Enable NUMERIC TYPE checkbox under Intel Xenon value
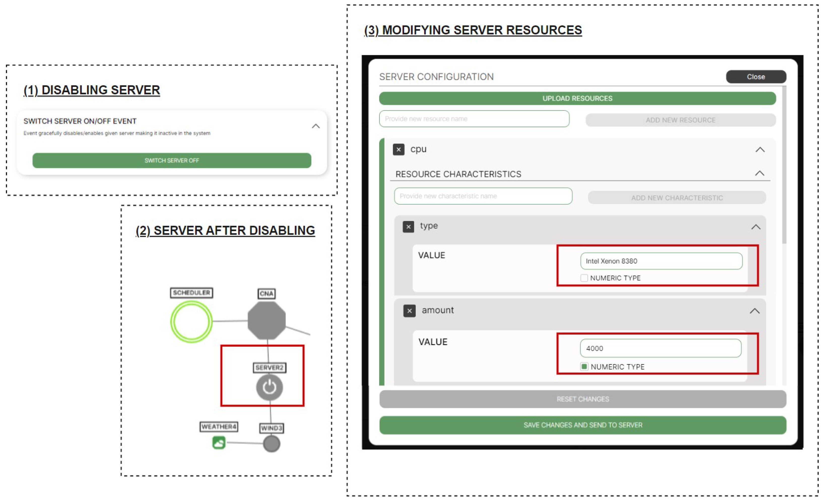The image size is (824, 504). (x=584, y=278)
